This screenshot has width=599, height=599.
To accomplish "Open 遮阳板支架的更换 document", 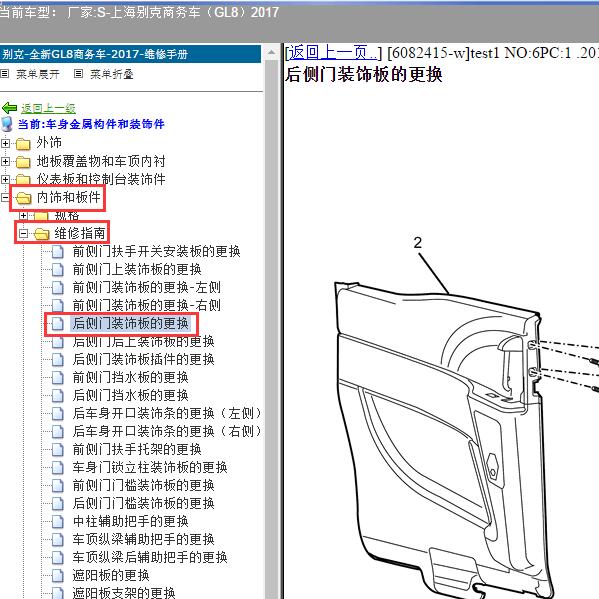I will [124, 593].
